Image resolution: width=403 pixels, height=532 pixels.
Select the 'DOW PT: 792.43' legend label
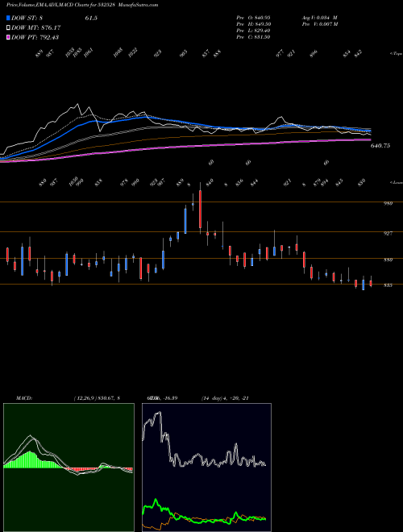pyautogui.click(x=35, y=37)
